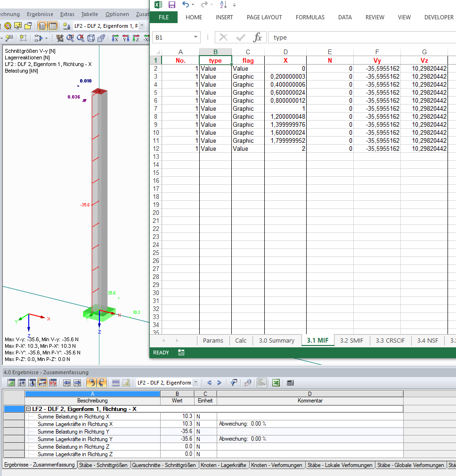
Task: Toggle the table display button in top toolbar
Action: [52, 26]
